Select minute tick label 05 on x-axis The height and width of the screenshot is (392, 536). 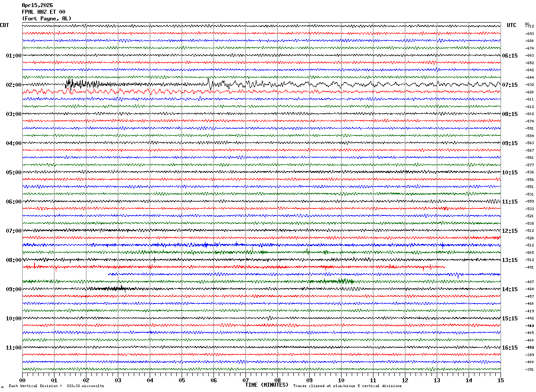[182, 380]
